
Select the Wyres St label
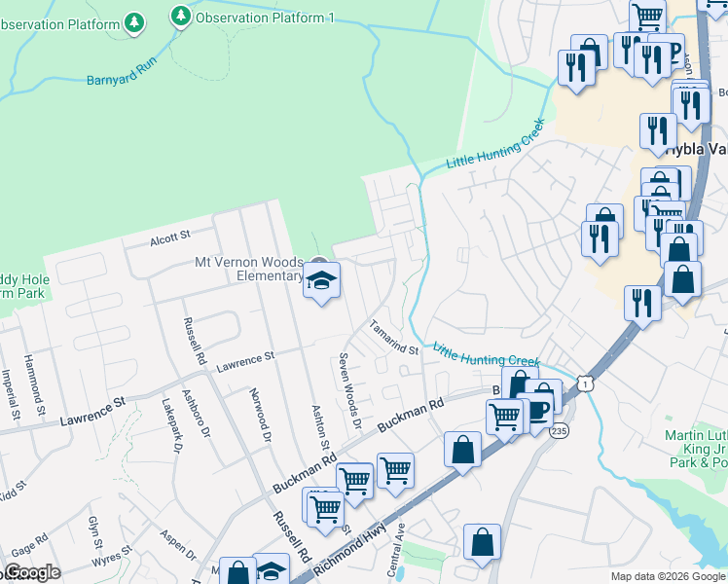(x=112, y=557)
